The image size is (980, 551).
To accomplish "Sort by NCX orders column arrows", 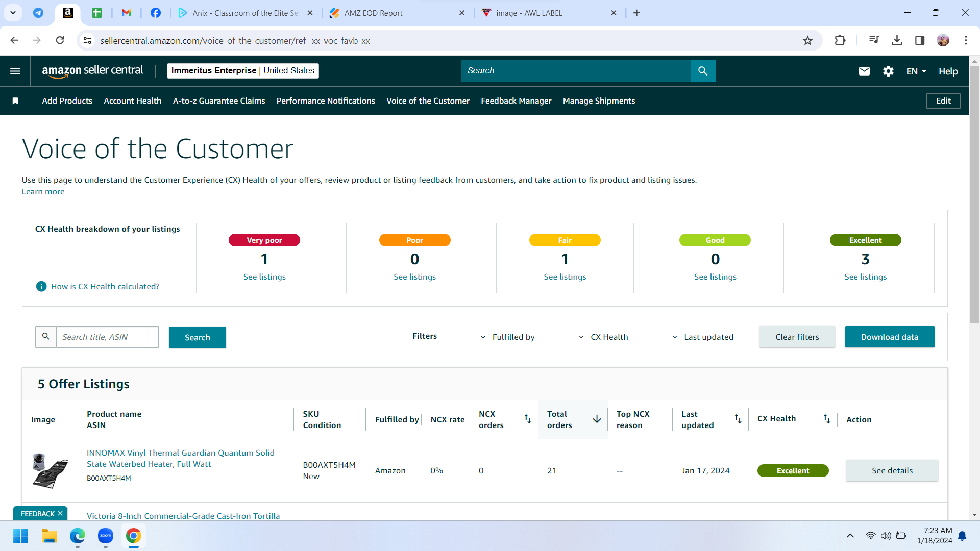I will point(528,419).
